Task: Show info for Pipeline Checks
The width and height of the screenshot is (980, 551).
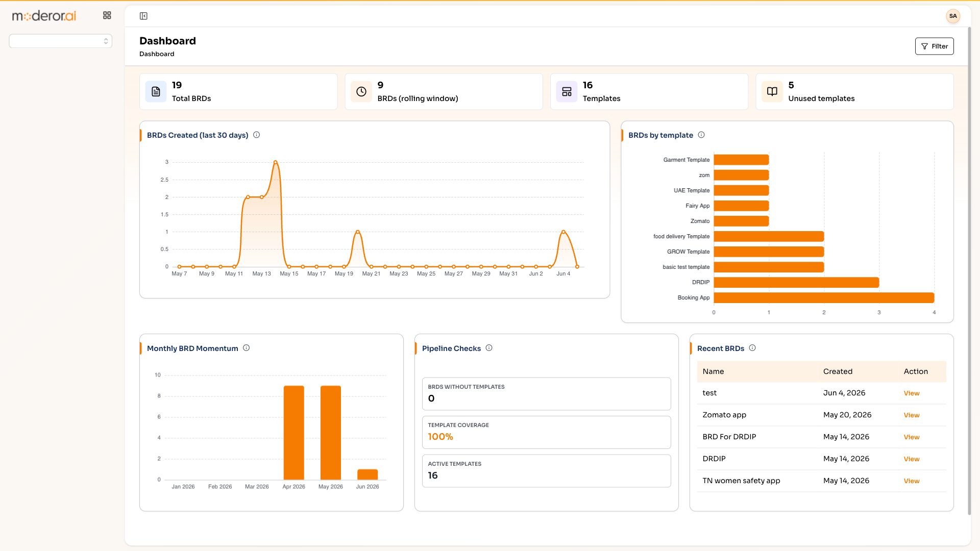Action: click(x=489, y=348)
